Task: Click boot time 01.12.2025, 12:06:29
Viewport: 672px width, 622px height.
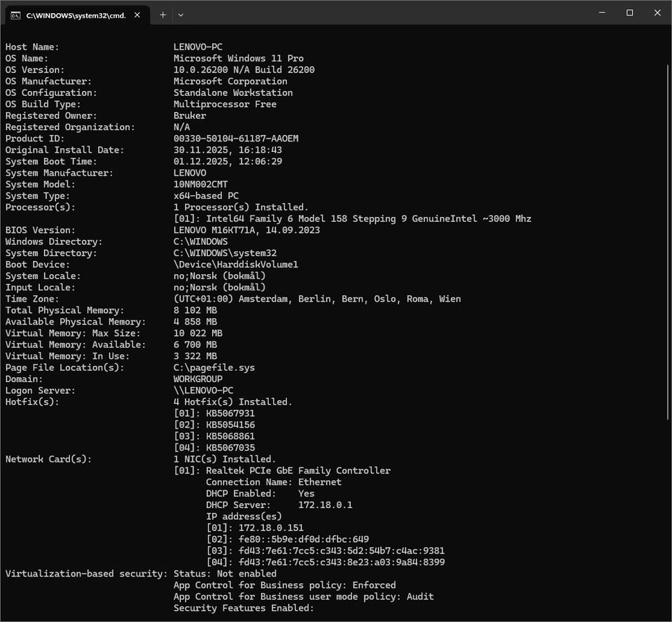Action: [x=227, y=162]
